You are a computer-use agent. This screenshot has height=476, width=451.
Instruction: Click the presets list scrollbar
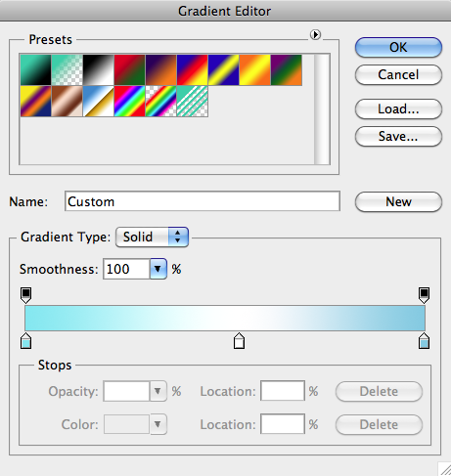pos(322,109)
